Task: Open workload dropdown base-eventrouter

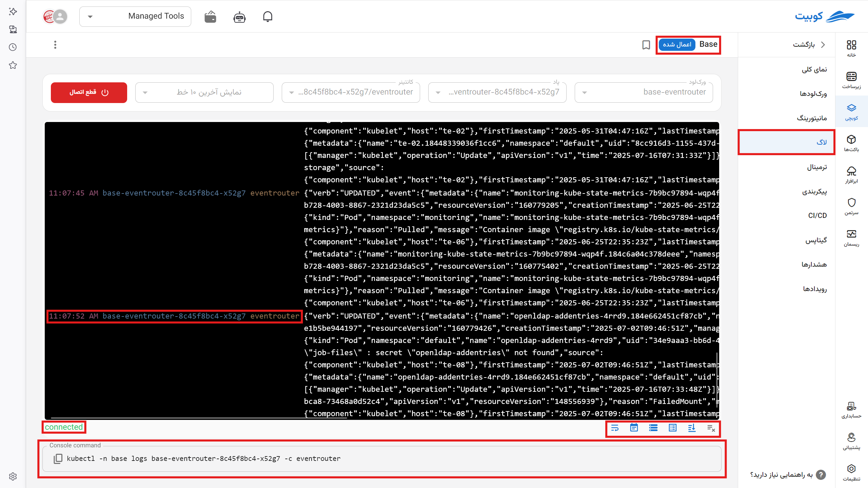Action: coord(644,92)
